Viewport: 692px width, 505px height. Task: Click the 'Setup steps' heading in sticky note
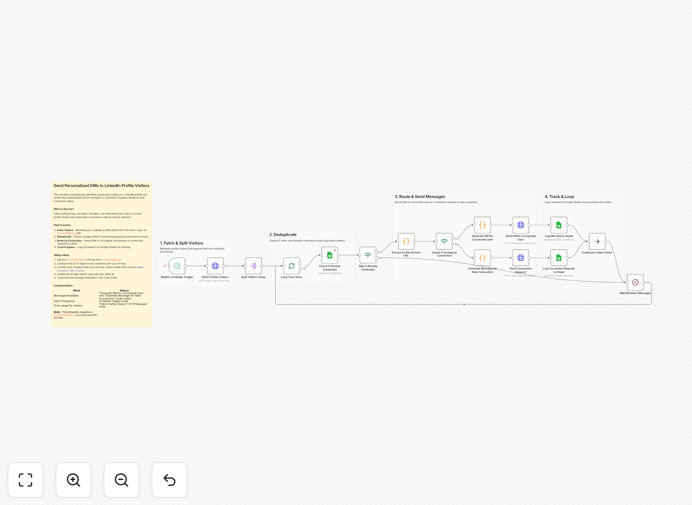(61, 255)
